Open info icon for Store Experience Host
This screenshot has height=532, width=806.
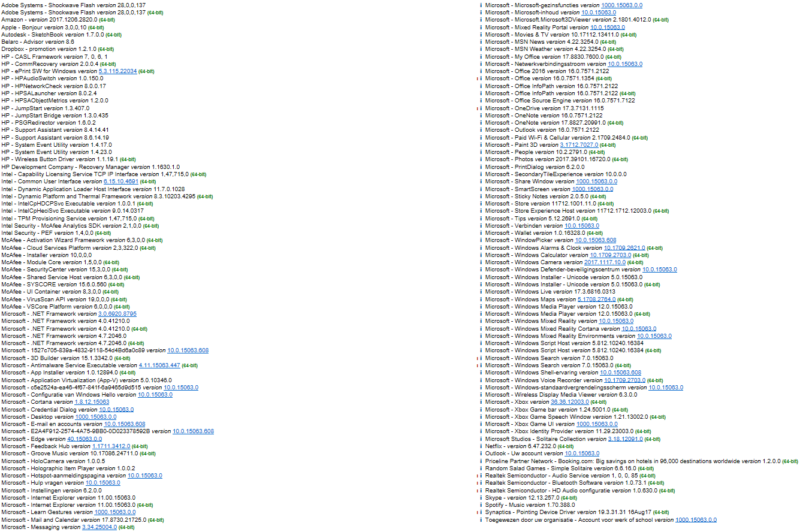[x=481, y=211]
